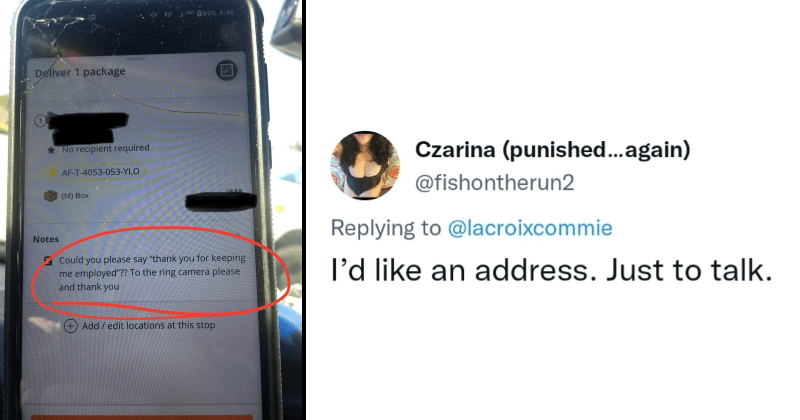Click the plus icon for Add / edit locations
The image size is (800, 420).
tap(70, 326)
